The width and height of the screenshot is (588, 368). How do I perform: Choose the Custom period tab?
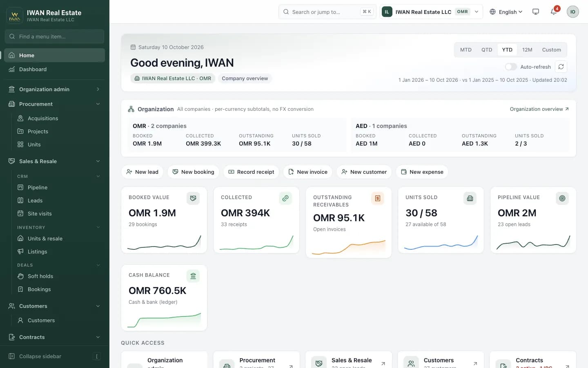[x=551, y=49]
